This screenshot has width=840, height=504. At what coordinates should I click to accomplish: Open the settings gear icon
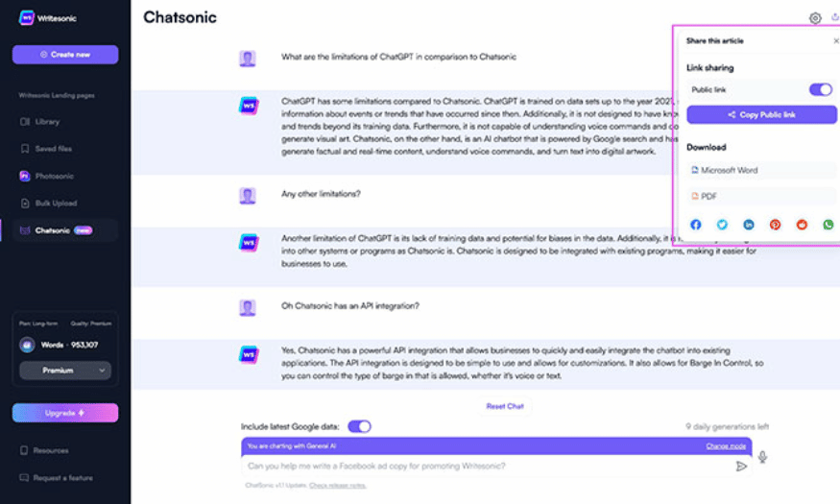[x=815, y=18]
